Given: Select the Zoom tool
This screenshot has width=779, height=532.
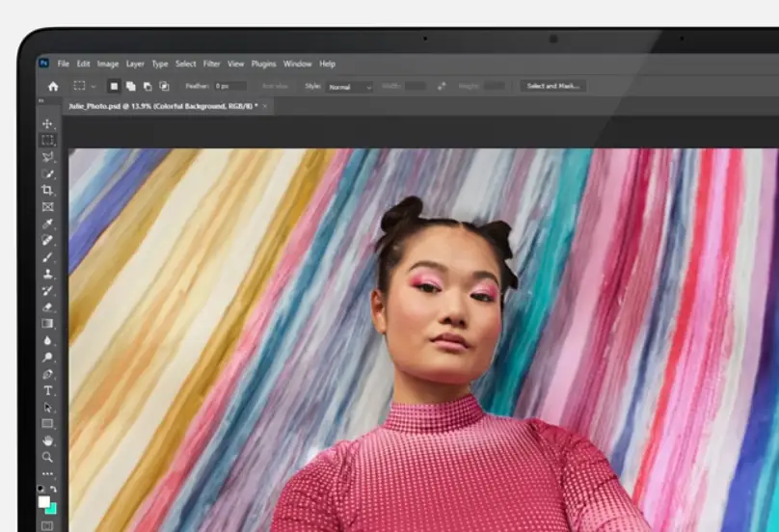Looking at the screenshot, I should coord(47,457).
